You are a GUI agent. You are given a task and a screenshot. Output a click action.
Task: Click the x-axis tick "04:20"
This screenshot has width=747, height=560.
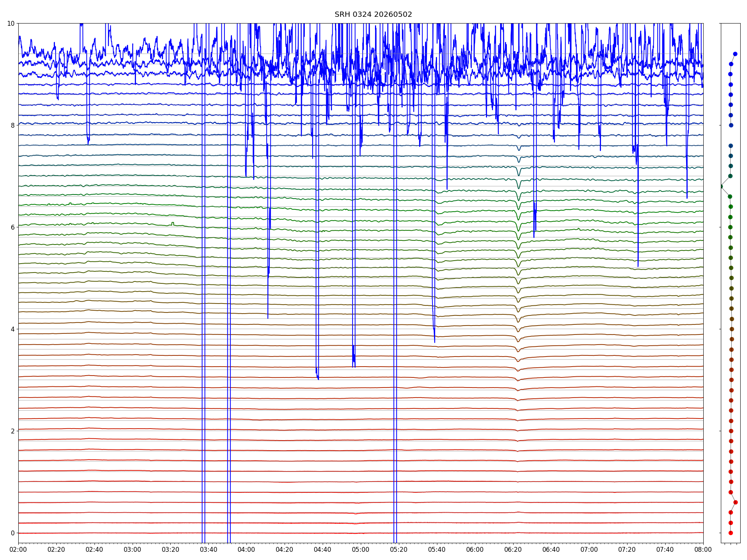tap(285, 550)
